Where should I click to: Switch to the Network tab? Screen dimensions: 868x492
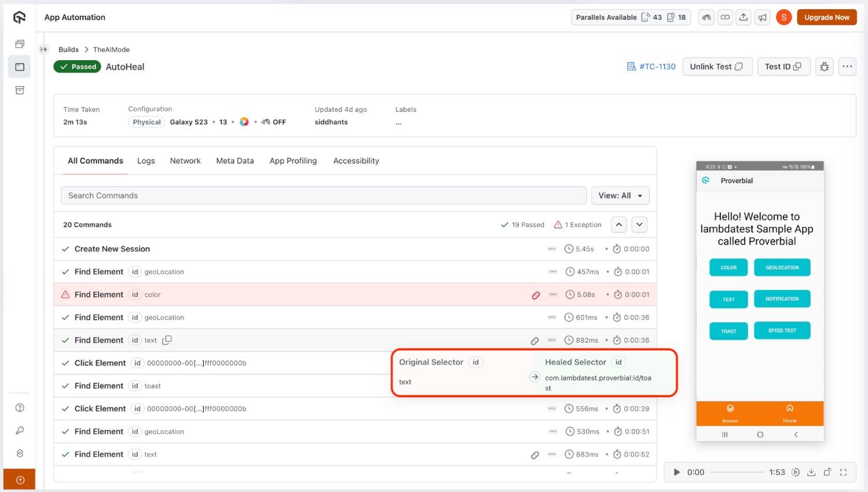coord(185,161)
